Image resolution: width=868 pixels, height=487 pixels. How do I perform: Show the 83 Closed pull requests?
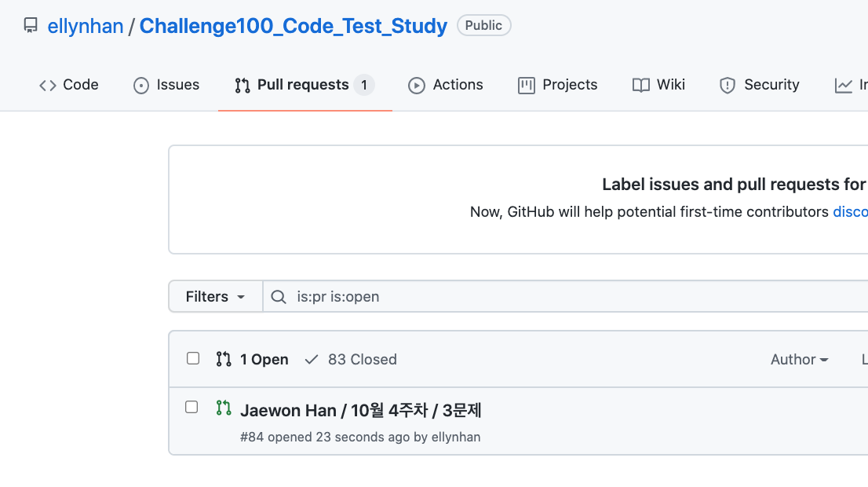coord(351,360)
